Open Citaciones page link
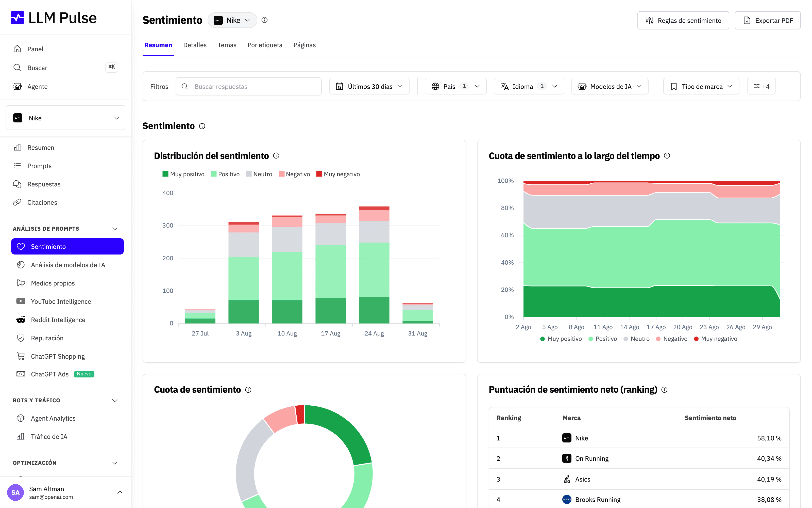 click(42, 202)
